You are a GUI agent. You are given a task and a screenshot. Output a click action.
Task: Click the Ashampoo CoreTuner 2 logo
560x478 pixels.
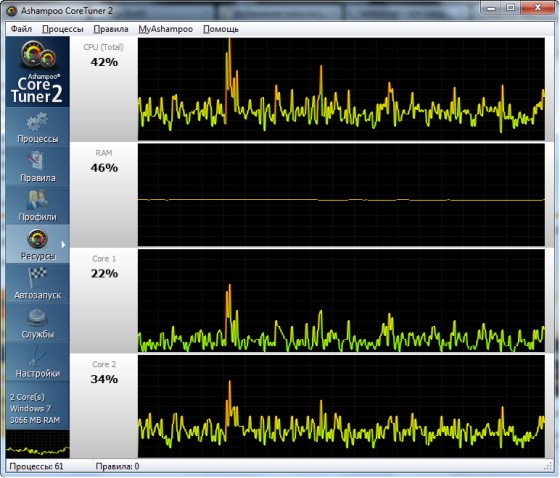tap(38, 72)
